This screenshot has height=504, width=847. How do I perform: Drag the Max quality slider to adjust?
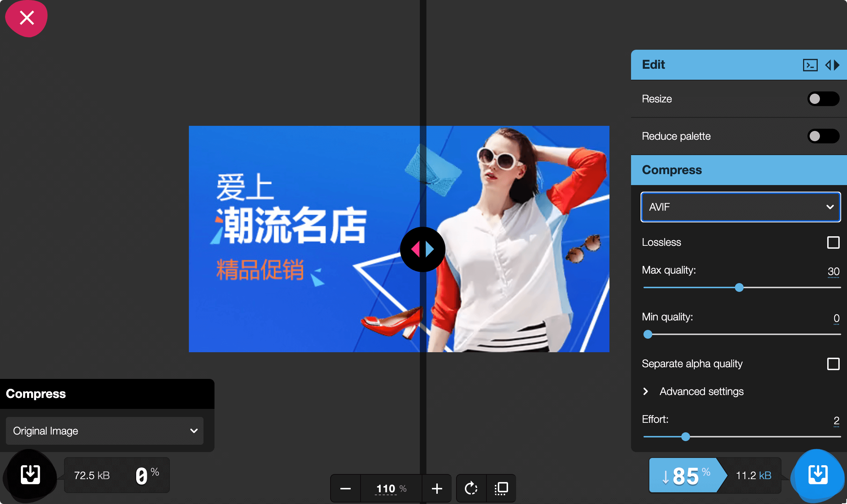[738, 287]
